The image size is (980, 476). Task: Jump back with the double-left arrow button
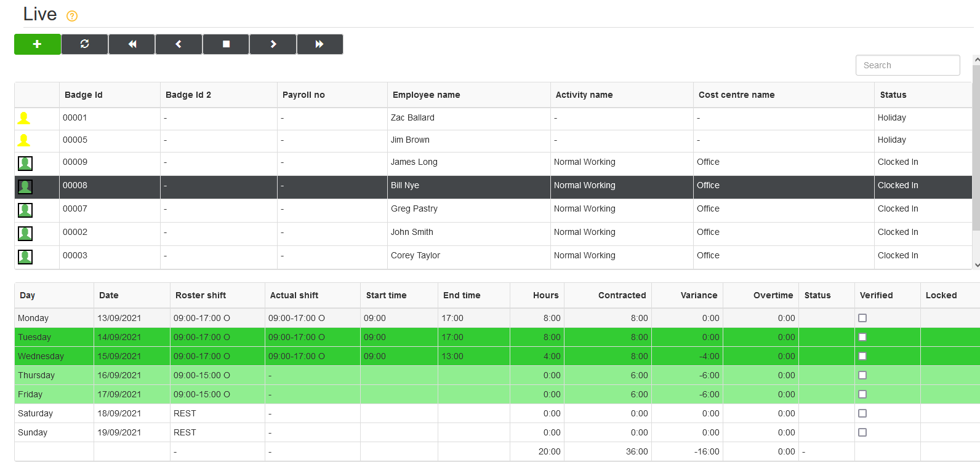(x=132, y=44)
